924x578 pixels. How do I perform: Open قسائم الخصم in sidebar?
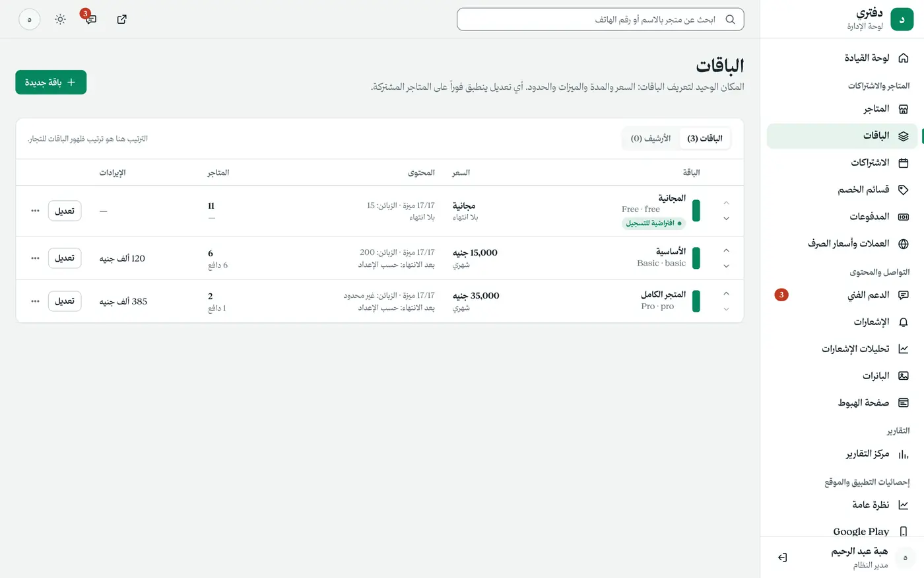841,190
